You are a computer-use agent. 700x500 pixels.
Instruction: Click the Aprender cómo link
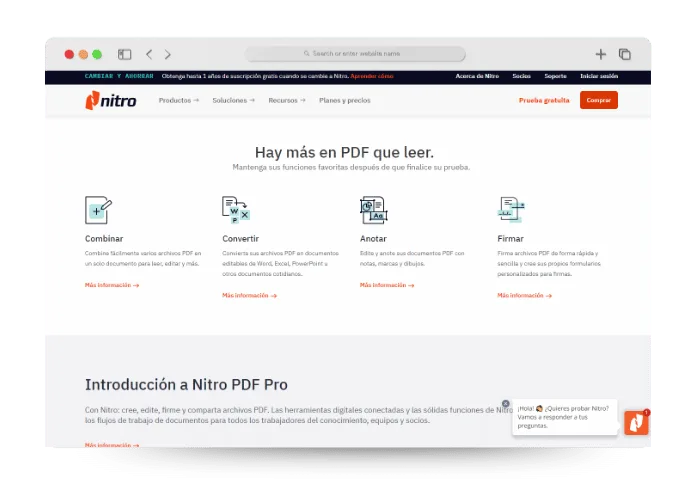click(372, 76)
